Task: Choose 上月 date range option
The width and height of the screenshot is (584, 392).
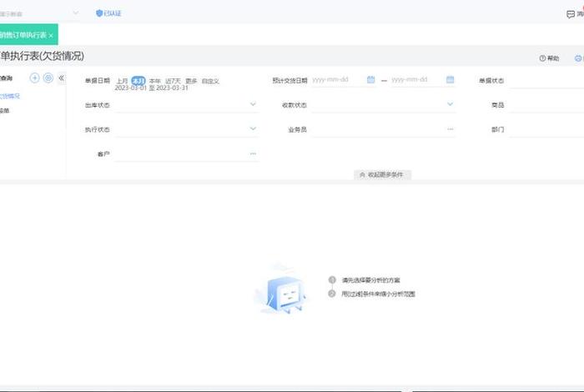Action: coord(122,81)
